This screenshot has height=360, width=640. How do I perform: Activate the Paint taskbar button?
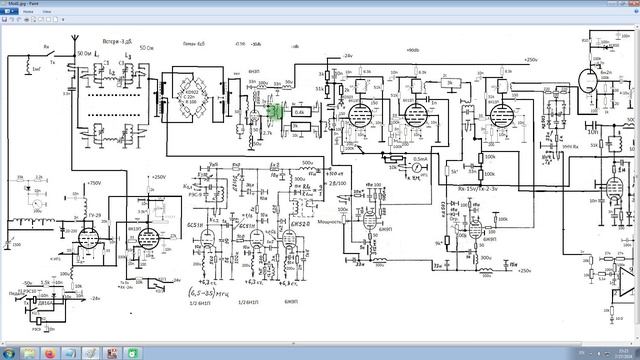[x=91, y=353]
